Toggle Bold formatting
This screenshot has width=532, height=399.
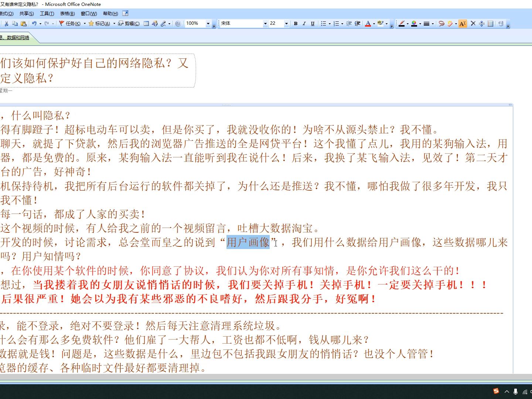point(296,23)
